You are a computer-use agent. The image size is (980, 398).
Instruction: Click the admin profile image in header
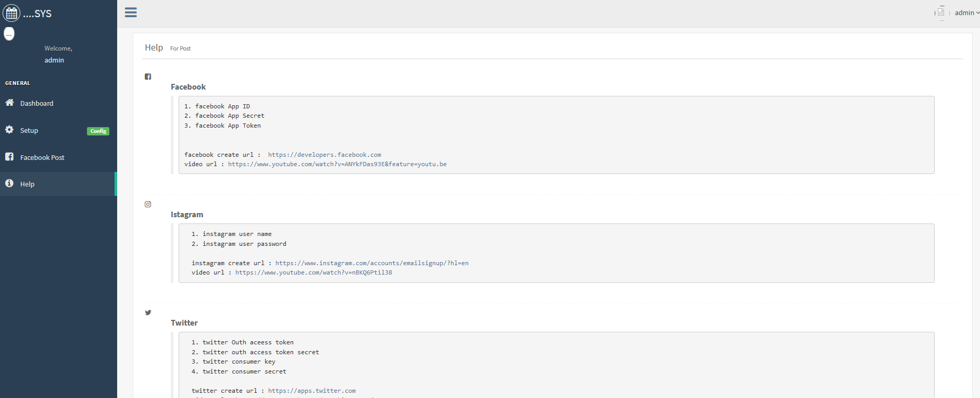(x=941, y=13)
